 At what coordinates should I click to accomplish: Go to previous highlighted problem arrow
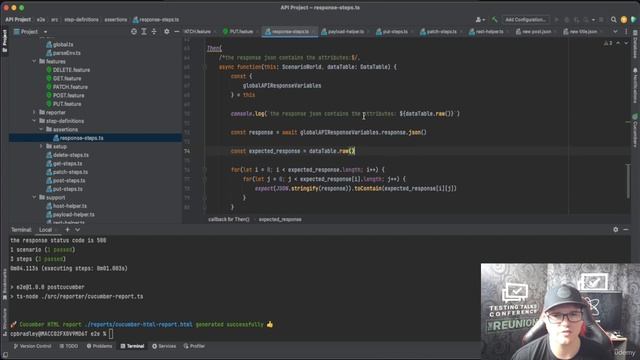pyautogui.click(x=618, y=43)
